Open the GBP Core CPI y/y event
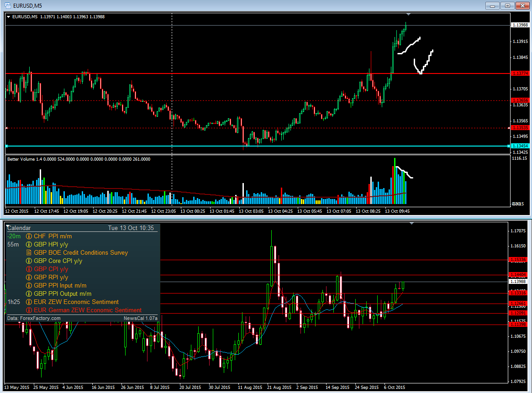The image size is (532, 393). (x=58, y=261)
